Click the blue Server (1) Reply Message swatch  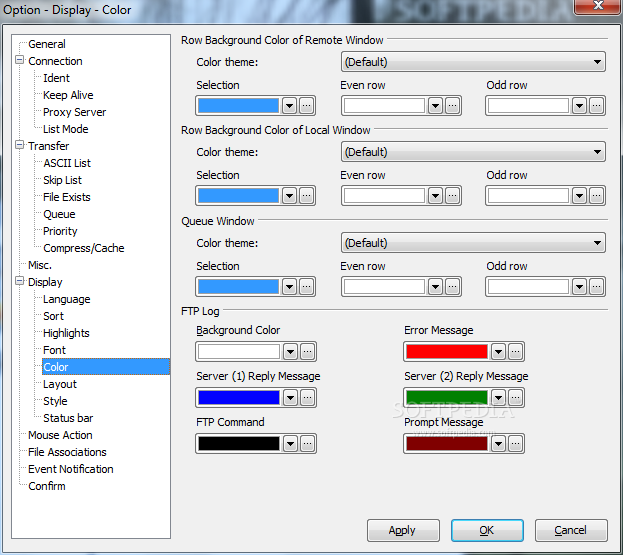[x=239, y=397]
